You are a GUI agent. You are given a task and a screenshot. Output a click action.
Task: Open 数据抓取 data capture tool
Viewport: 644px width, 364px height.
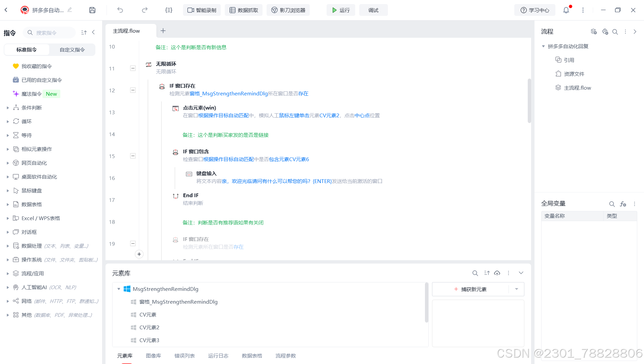pos(244,10)
